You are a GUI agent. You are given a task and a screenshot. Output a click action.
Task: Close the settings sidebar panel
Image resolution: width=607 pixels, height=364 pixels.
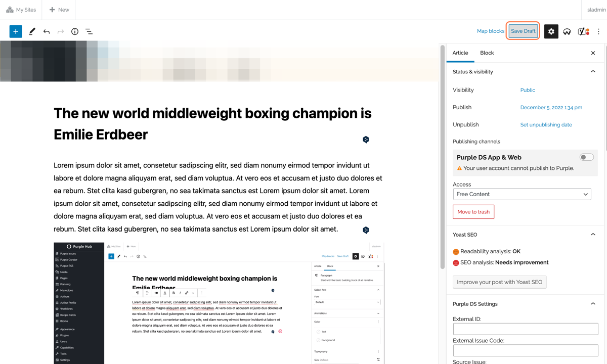point(593,53)
